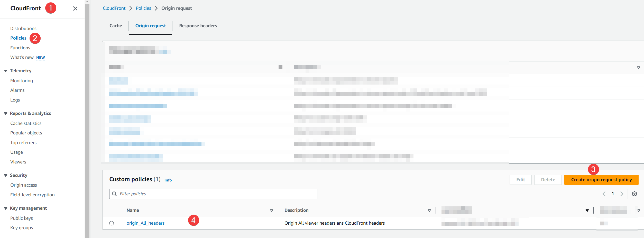Open table preferences gear icon
The height and width of the screenshot is (238, 644).
point(634,194)
